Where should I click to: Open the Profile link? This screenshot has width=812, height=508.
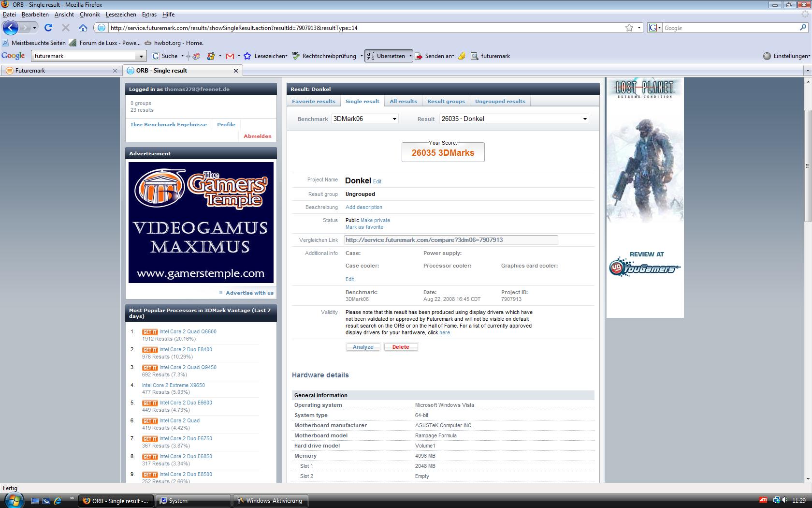(226, 124)
